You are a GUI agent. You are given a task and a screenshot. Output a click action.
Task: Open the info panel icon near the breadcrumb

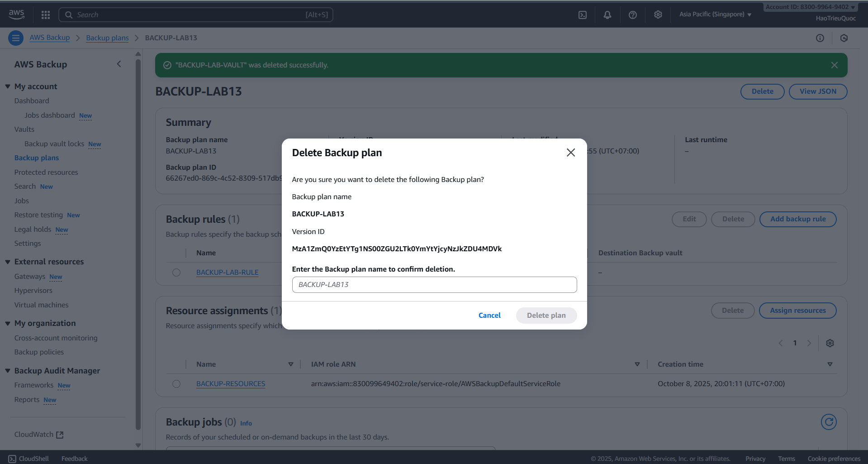(820, 38)
